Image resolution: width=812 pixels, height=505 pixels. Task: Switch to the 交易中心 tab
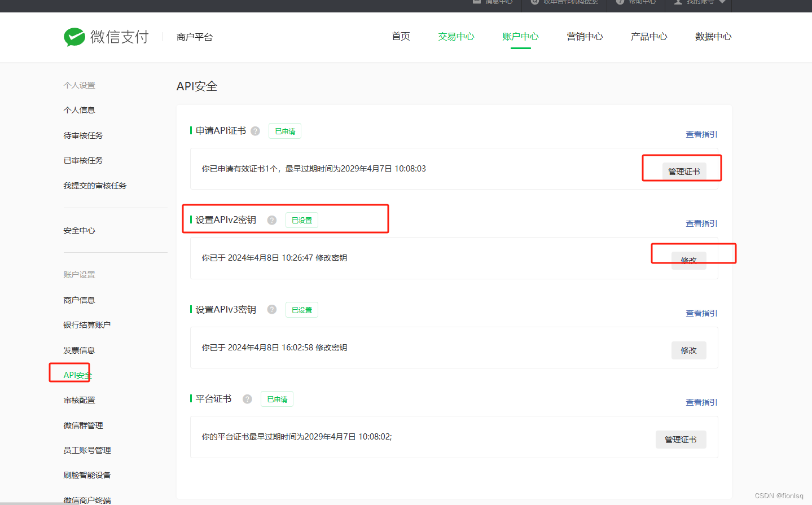coord(455,36)
